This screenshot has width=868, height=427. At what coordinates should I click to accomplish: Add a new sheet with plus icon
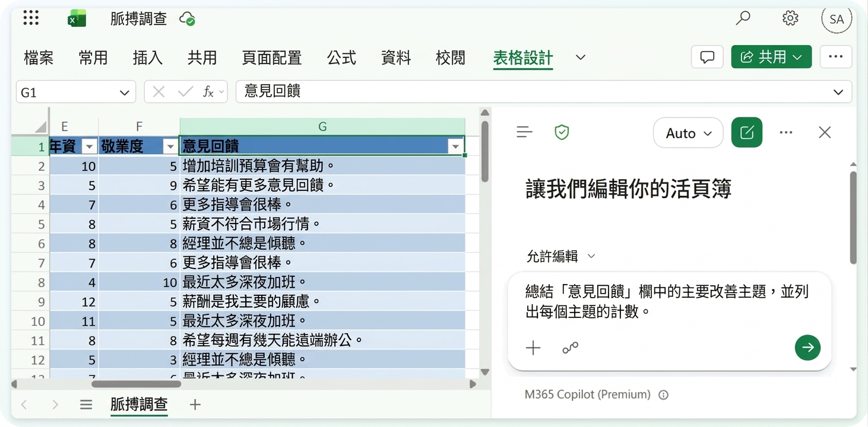(195, 404)
